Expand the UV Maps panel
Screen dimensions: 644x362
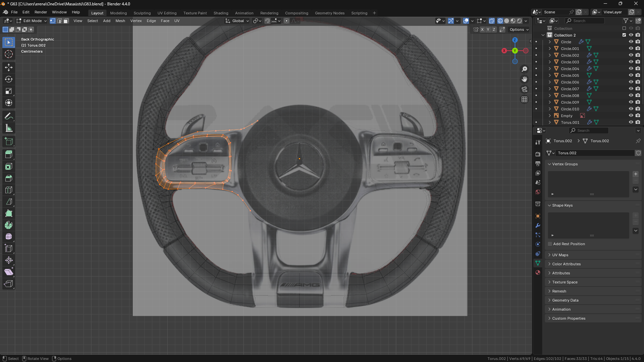tap(593, 255)
